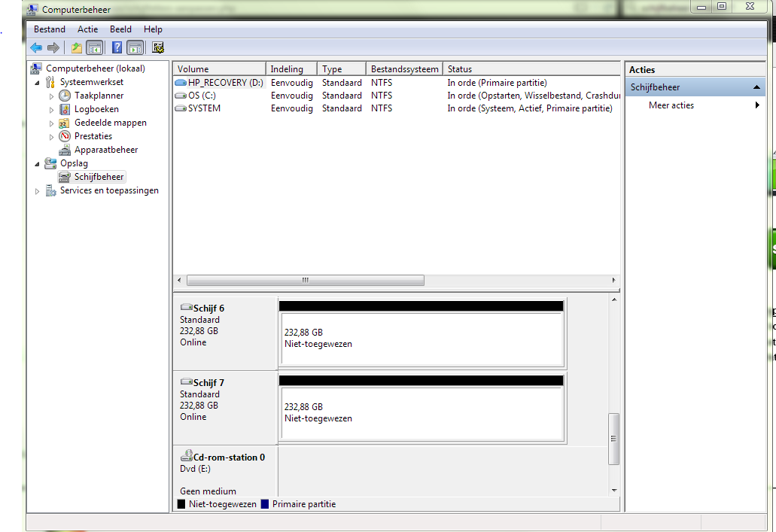Collapse the Opslag tree node
Viewport: 776px width, 532px height.
click(37, 164)
